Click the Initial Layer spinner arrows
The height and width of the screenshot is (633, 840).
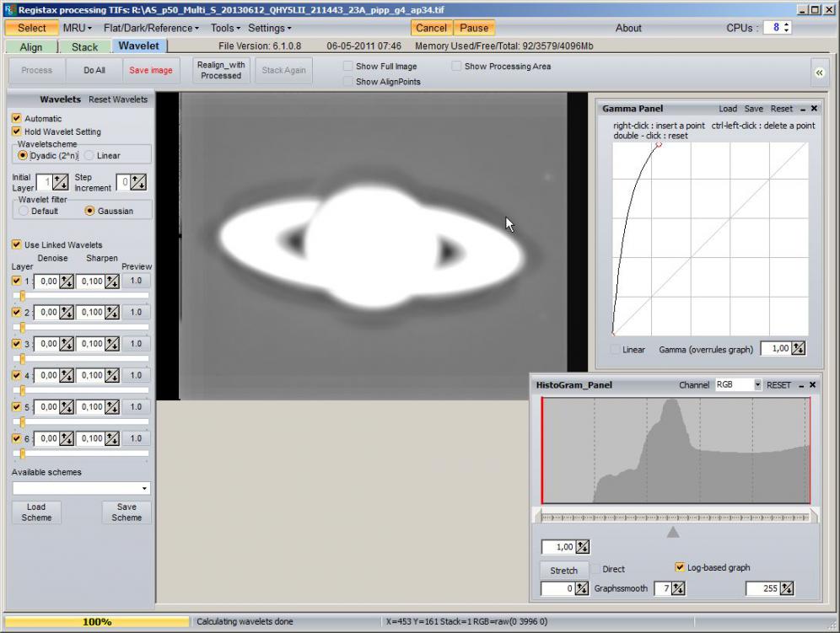point(61,182)
